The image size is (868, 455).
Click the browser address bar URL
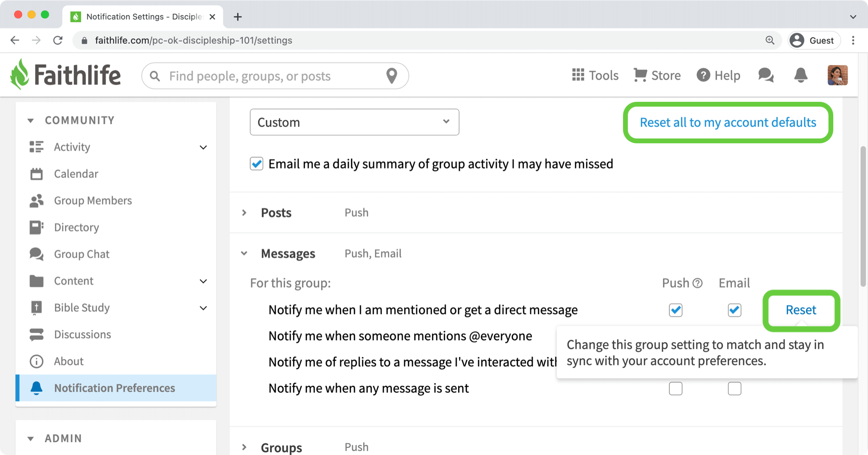[193, 41]
